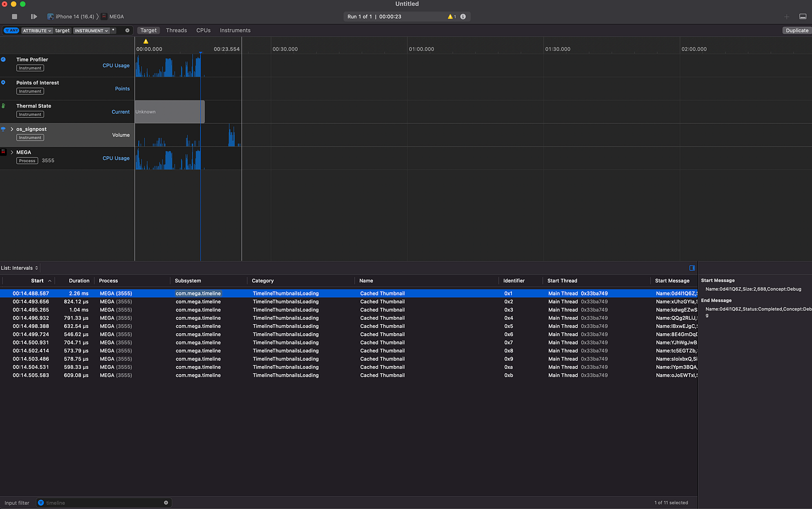This screenshot has width=812, height=509.
Task: Click the Points of Interest pin icon
Action: (4, 83)
